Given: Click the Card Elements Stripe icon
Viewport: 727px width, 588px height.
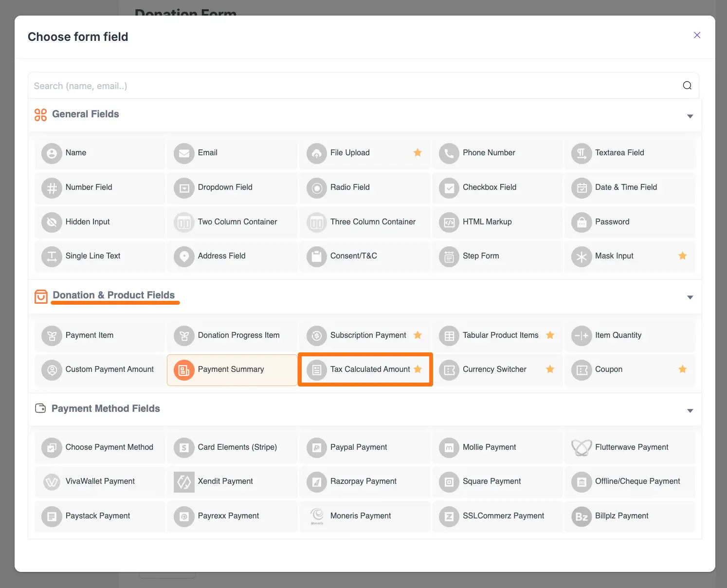Looking at the screenshot, I should [184, 447].
